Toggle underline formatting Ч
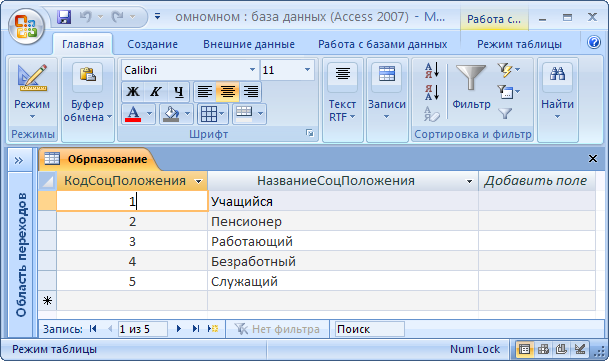Viewport: 609px width, 361px height. point(178,92)
